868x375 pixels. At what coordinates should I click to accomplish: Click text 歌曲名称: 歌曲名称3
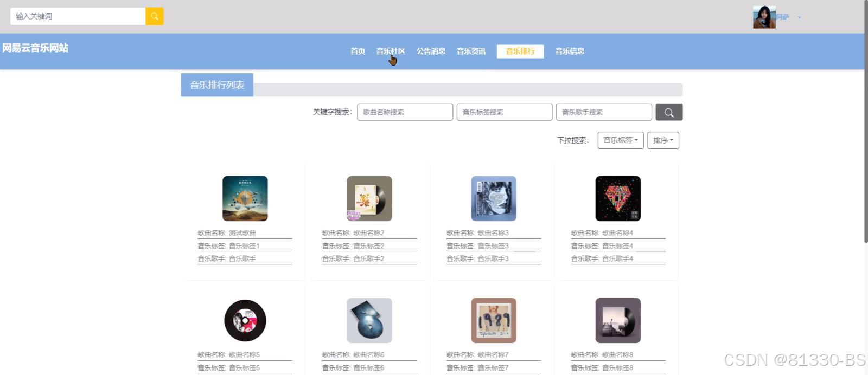point(477,233)
